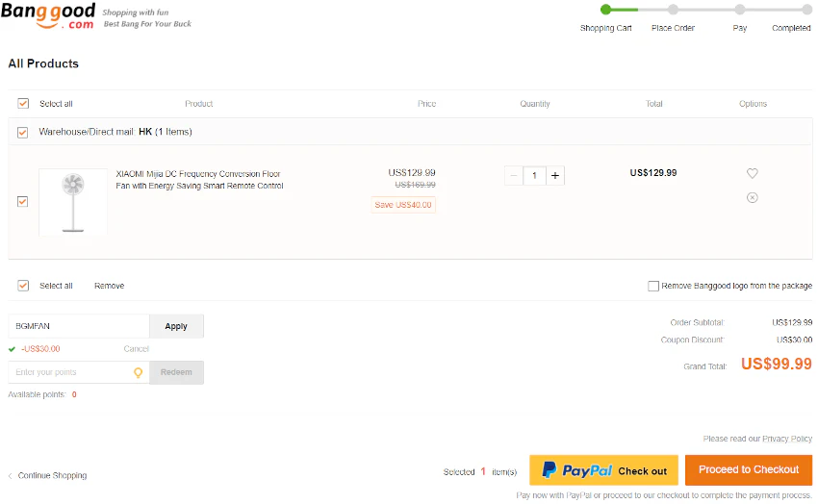Click the quantity value field
The width and height of the screenshot is (818, 504).
(534, 176)
